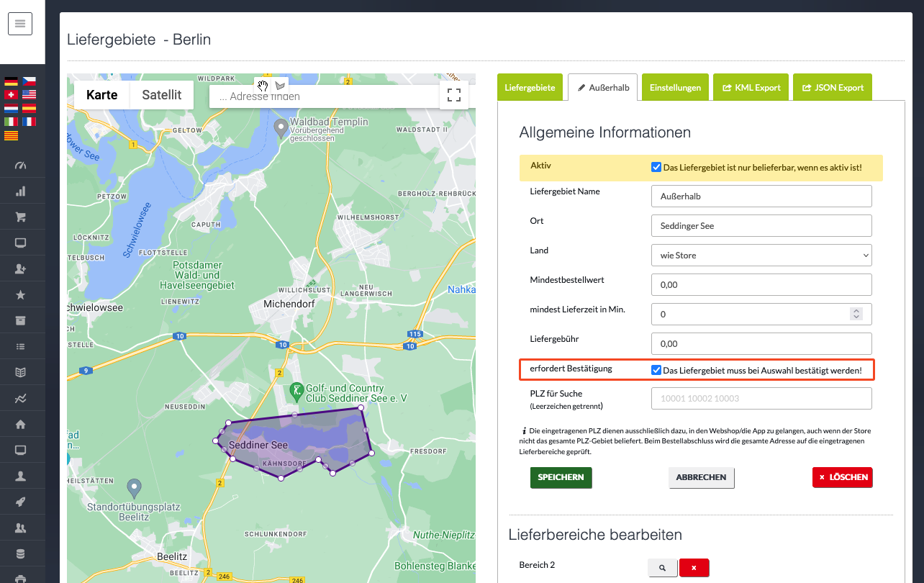Click the Waldbad Templin map pin

pyautogui.click(x=281, y=130)
